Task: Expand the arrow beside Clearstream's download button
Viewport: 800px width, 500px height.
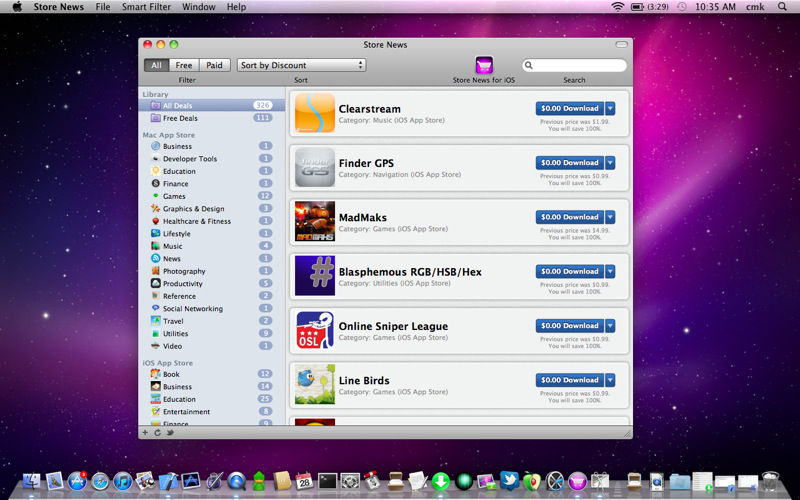Action: (x=610, y=108)
